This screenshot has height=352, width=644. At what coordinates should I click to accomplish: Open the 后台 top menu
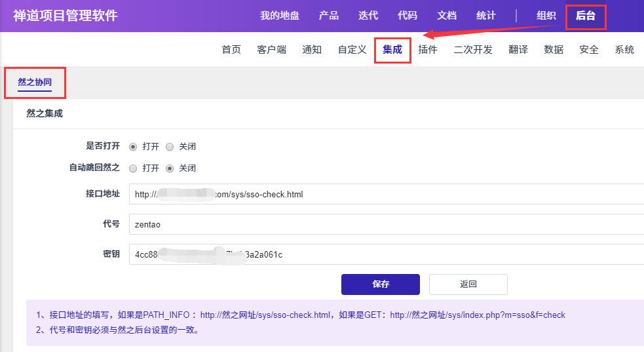tap(585, 16)
